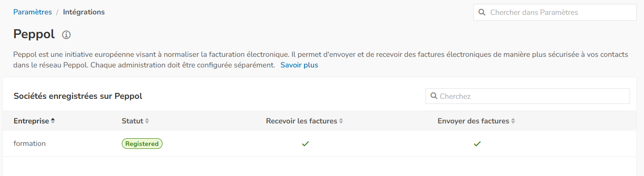Click magnifier icon in Paramètres search box
This screenshot has width=644, height=176.
pyautogui.click(x=482, y=12)
